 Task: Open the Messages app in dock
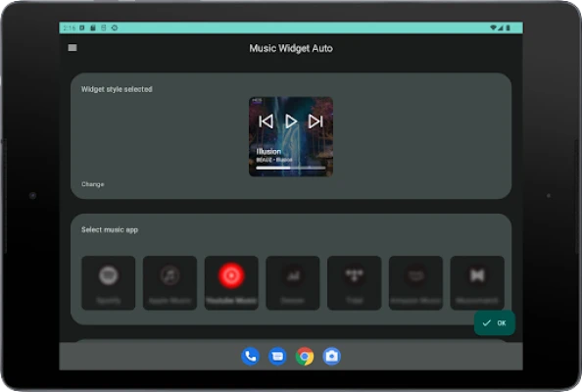tap(277, 357)
